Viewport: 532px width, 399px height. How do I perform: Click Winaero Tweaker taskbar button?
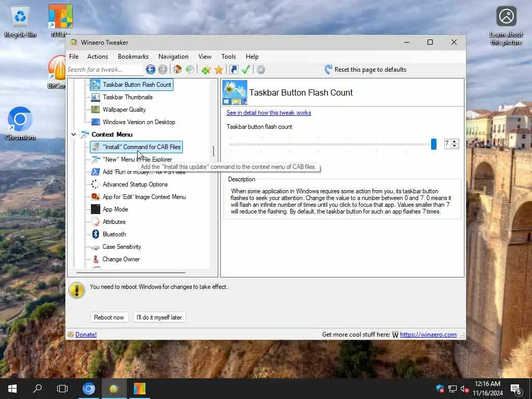114,389
